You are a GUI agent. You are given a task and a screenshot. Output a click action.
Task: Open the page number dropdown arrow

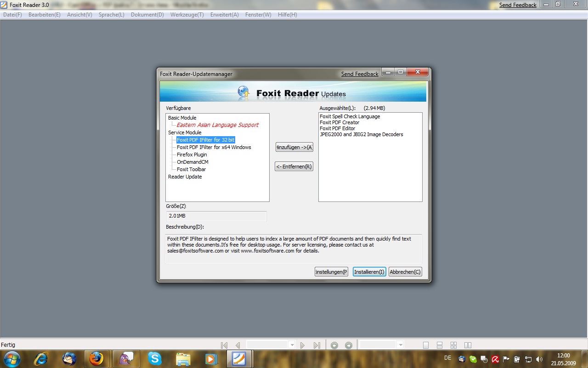pos(292,345)
